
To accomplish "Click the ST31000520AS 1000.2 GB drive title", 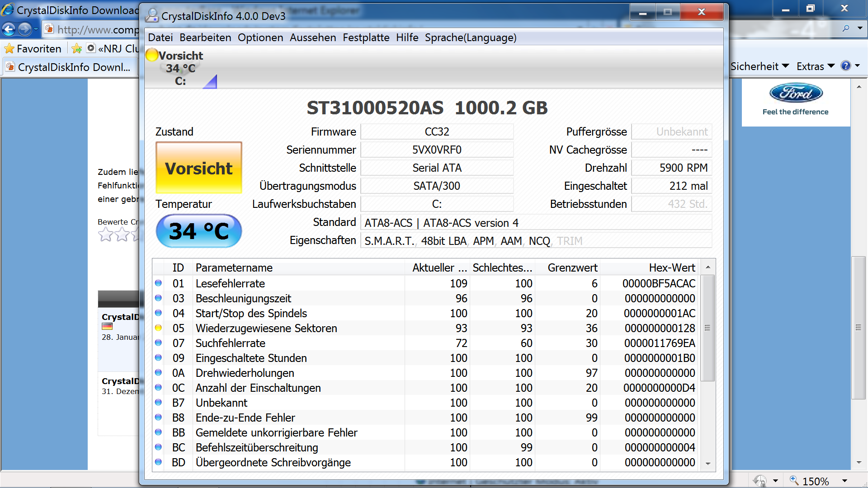I will click(x=427, y=108).
